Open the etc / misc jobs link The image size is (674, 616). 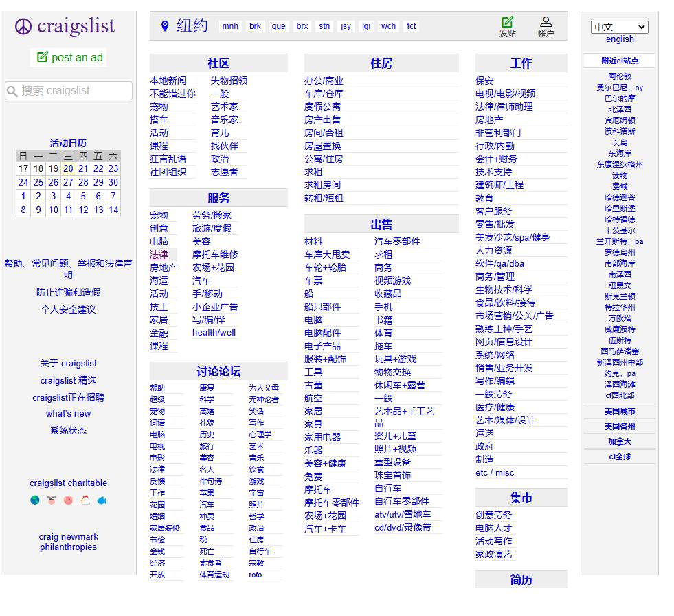point(495,473)
